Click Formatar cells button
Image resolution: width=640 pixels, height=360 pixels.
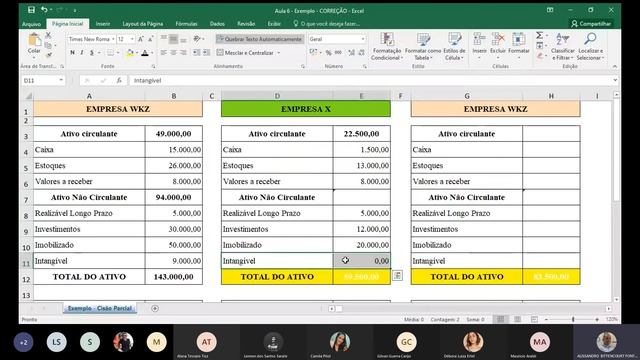coord(519,46)
